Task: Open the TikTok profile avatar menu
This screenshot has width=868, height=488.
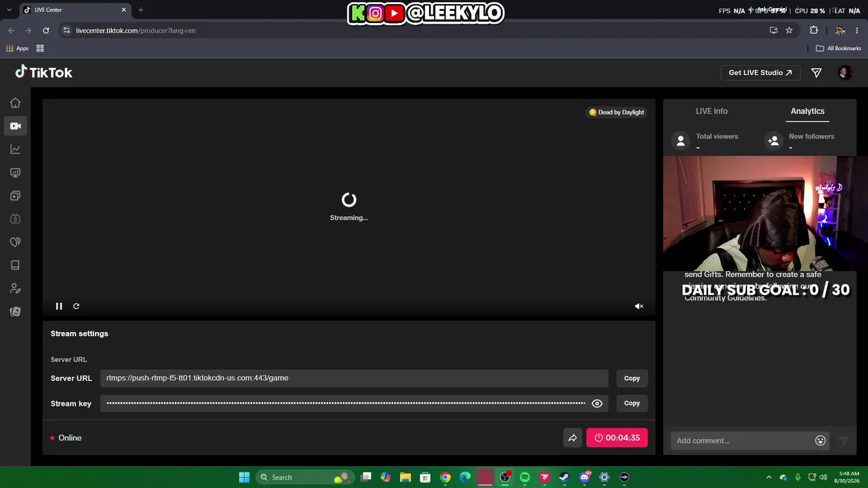Action: (x=844, y=73)
